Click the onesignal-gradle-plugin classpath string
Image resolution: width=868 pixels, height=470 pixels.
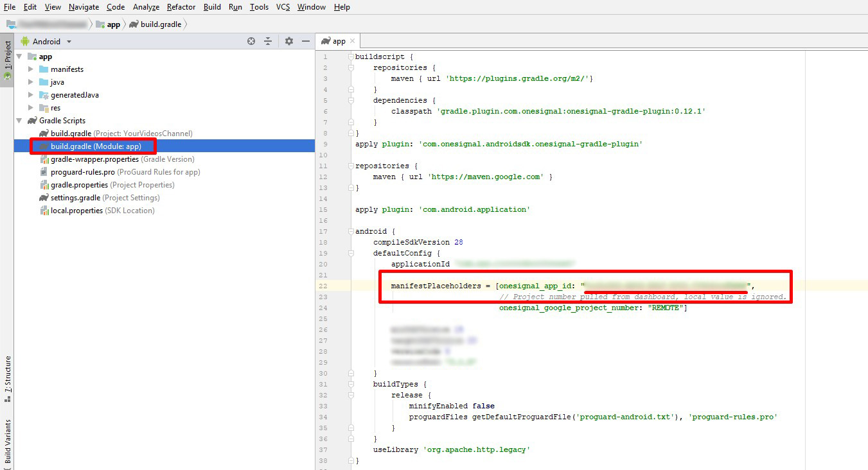point(571,111)
